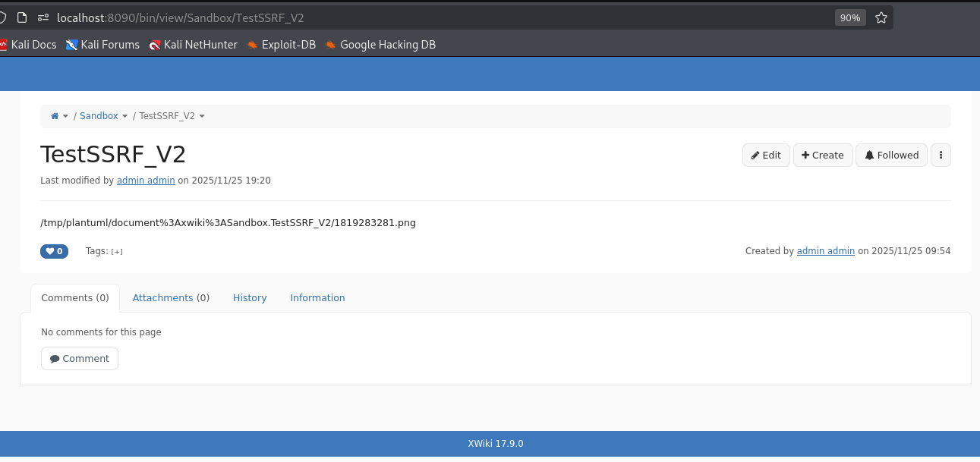
Task: Expand the Sandbox breadcrumb dropdown arrow
Action: pyautogui.click(x=125, y=116)
